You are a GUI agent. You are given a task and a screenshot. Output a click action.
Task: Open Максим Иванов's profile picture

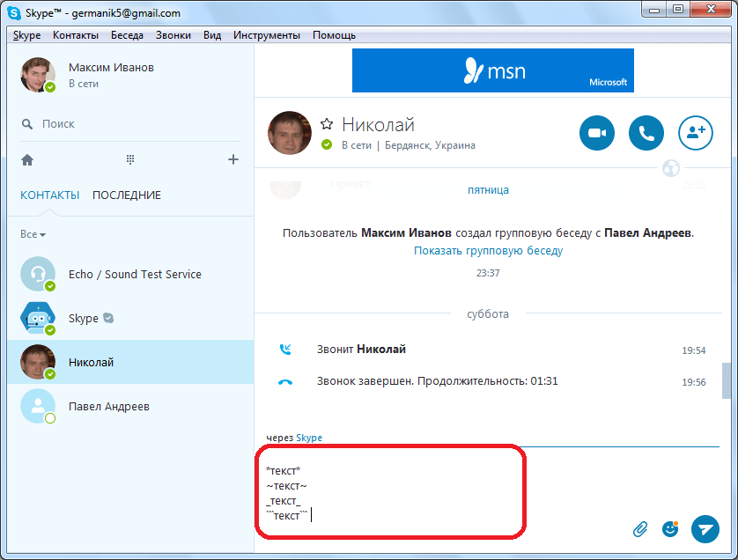click(x=38, y=75)
